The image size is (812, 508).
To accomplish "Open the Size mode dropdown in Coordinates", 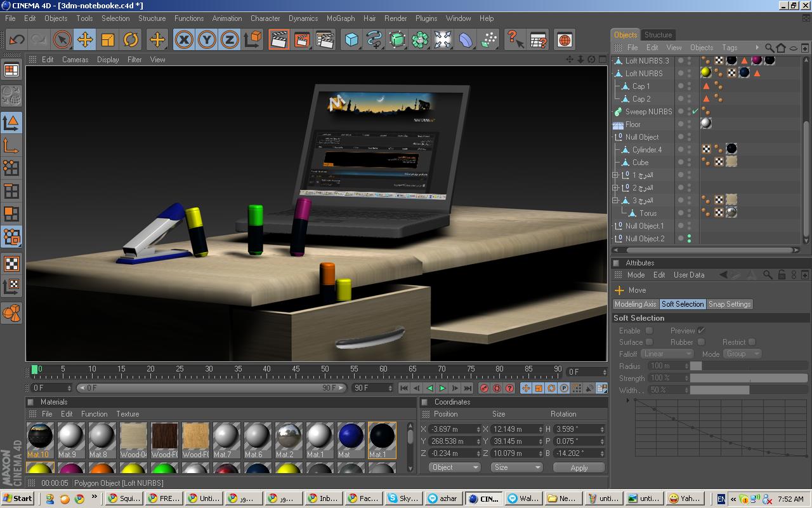I will 516,467.
